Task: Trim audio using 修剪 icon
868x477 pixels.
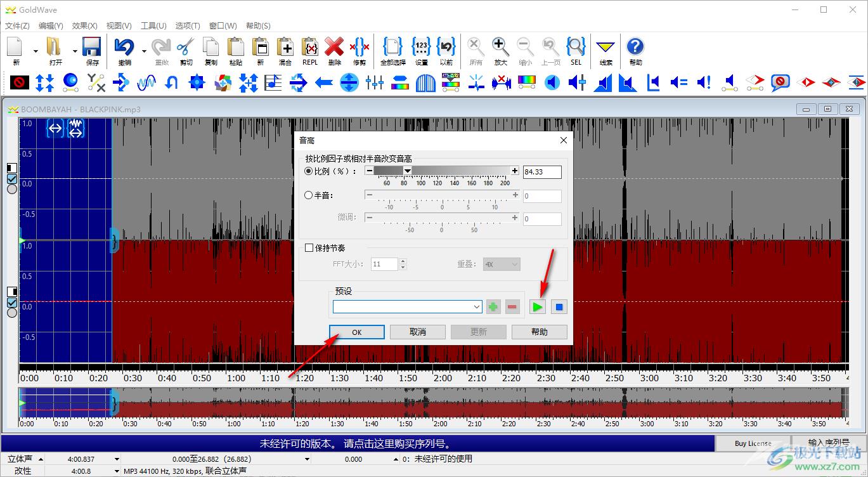Action: (x=360, y=47)
